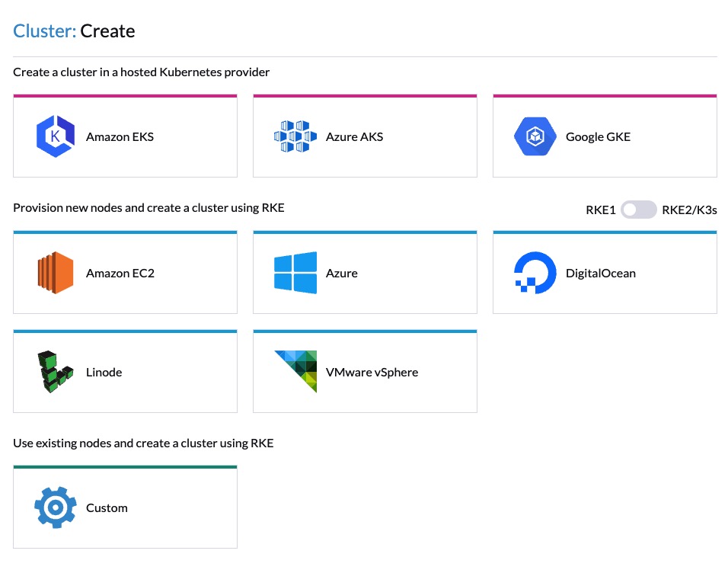Select the DigitalOcean cluster card
Screen dimensions: 728x573
pyautogui.click(x=605, y=272)
